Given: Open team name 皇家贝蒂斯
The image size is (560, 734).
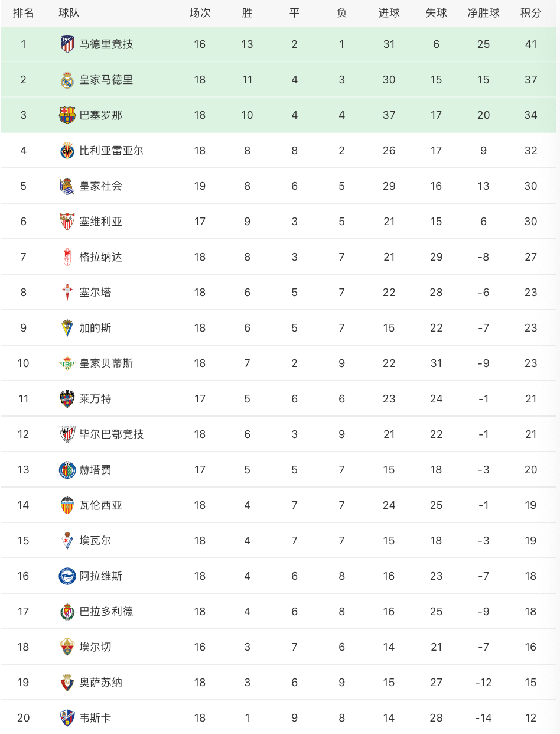Looking at the screenshot, I should [x=106, y=363].
